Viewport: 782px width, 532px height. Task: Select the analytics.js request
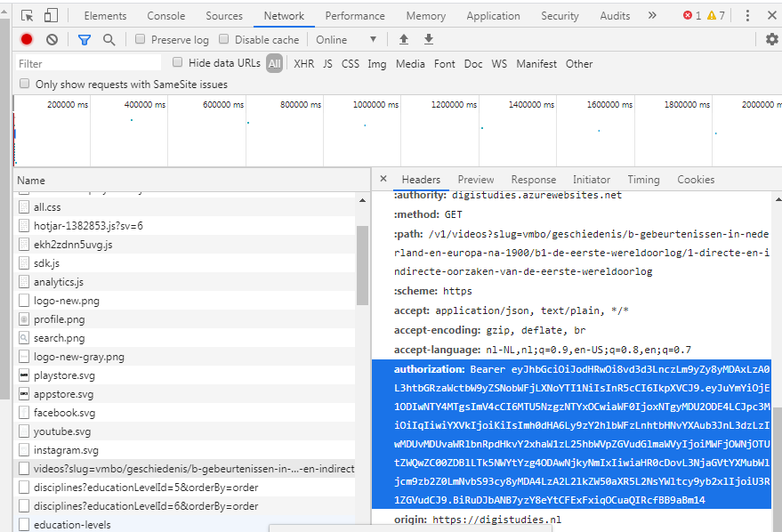[184, 282]
